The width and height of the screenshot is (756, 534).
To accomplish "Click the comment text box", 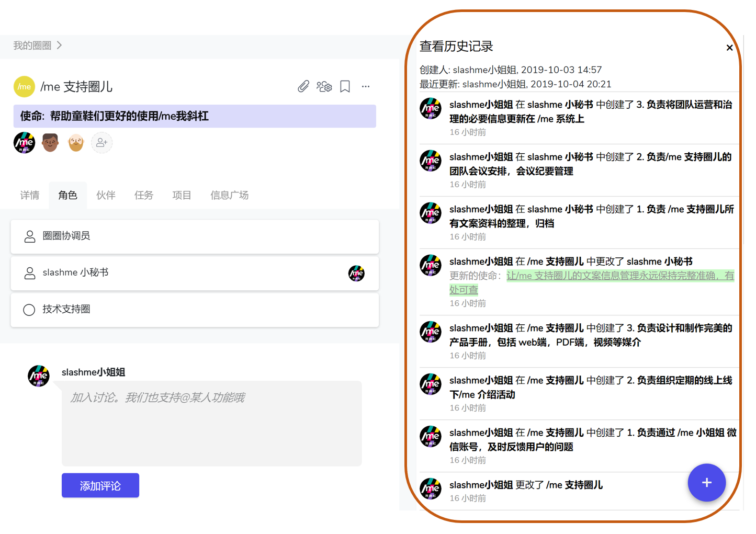I will click(x=211, y=423).
